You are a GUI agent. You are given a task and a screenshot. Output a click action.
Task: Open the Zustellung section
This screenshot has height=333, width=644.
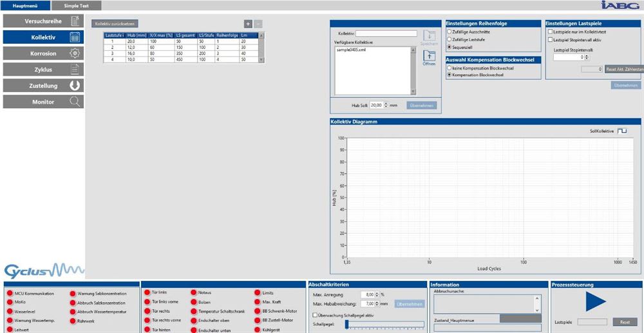coord(43,86)
